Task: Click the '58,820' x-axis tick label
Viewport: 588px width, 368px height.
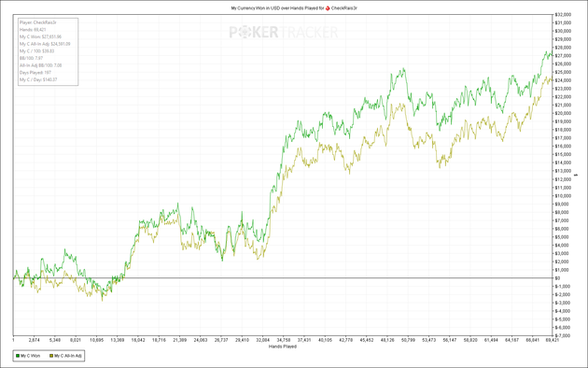Action: pyautogui.click(x=470, y=340)
